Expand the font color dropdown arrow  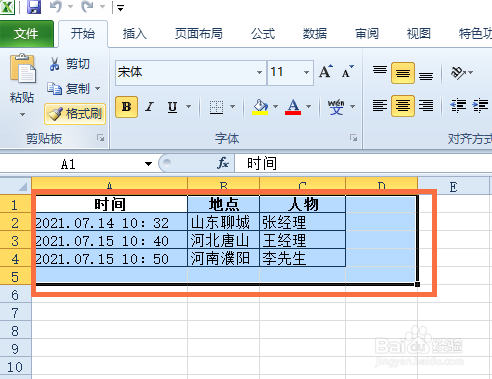(x=308, y=107)
